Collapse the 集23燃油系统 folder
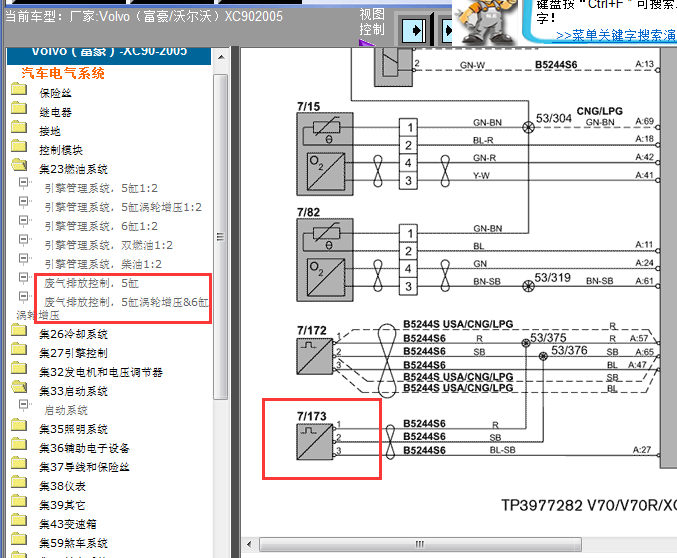Image resolution: width=677 pixels, height=558 pixels. (x=73, y=169)
